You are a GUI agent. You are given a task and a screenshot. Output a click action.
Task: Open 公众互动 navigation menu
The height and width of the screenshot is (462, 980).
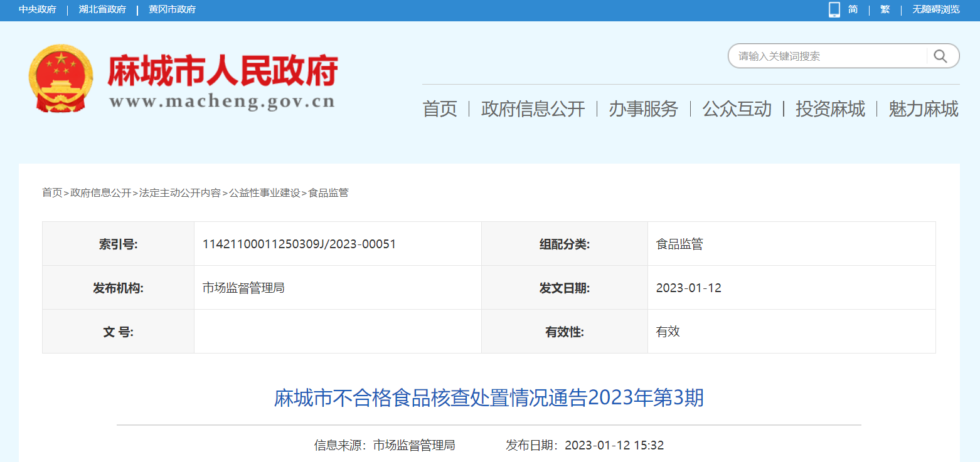pyautogui.click(x=737, y=109)
